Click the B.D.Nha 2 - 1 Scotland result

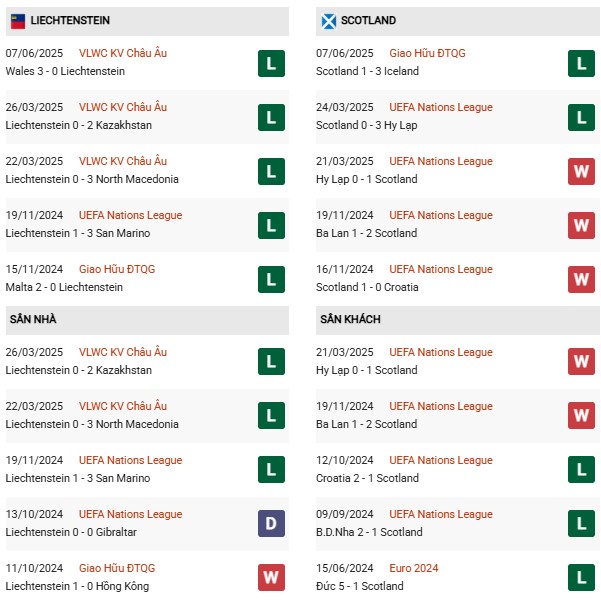(369, 532)
